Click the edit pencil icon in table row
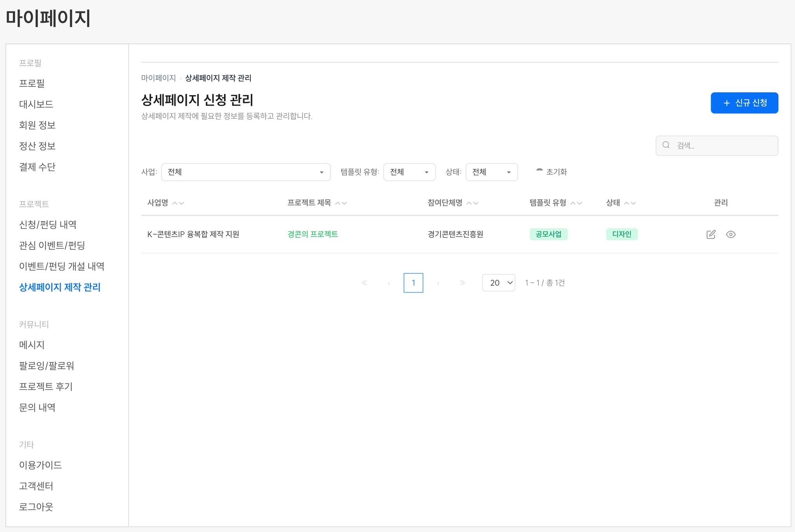 [711, 234]
